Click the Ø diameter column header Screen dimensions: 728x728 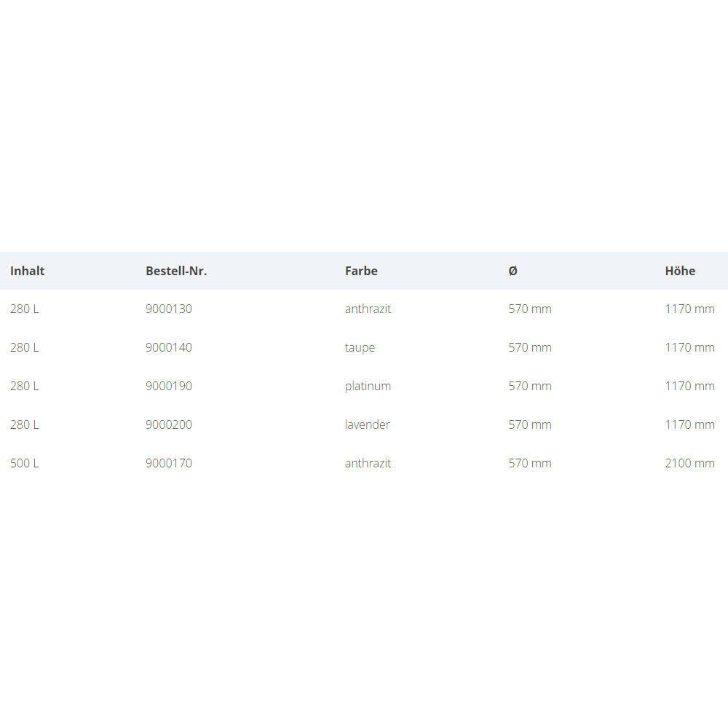pos(513,271)
